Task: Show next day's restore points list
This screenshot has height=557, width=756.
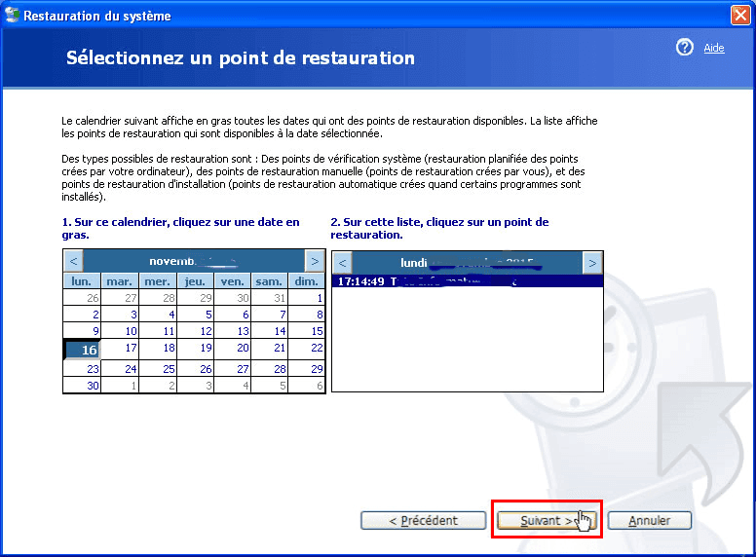Action: click(592, 263)
